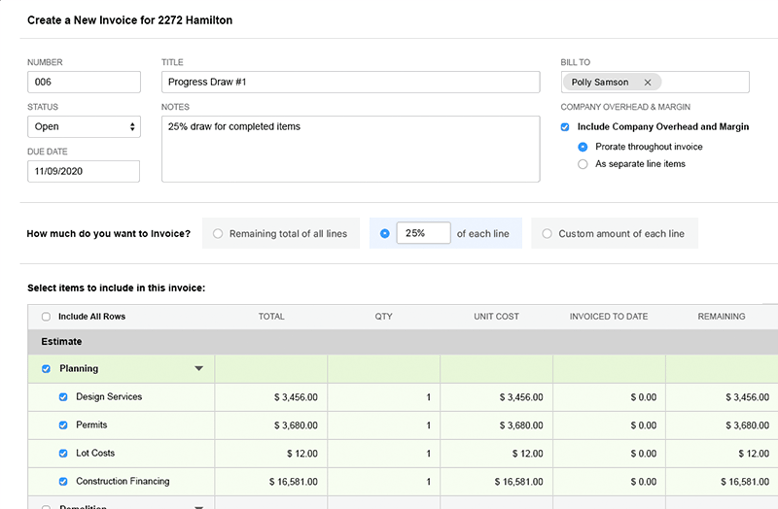This screenshot has width=778, height=509.
Task: Uncheck the Planning group checkbox
Action: [46, 369]
